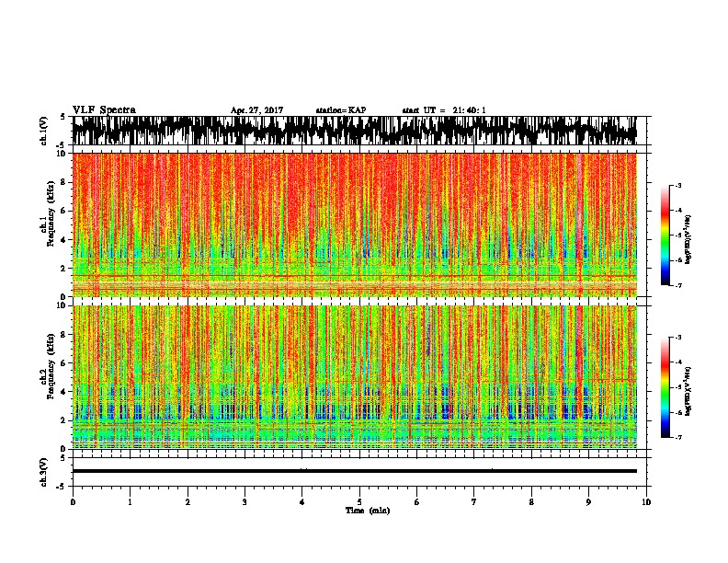Click ch.2 frequency-axis tick label "2"
This screenshot has height=563, width=728.
pyautogui.click(x=63, y=420)
